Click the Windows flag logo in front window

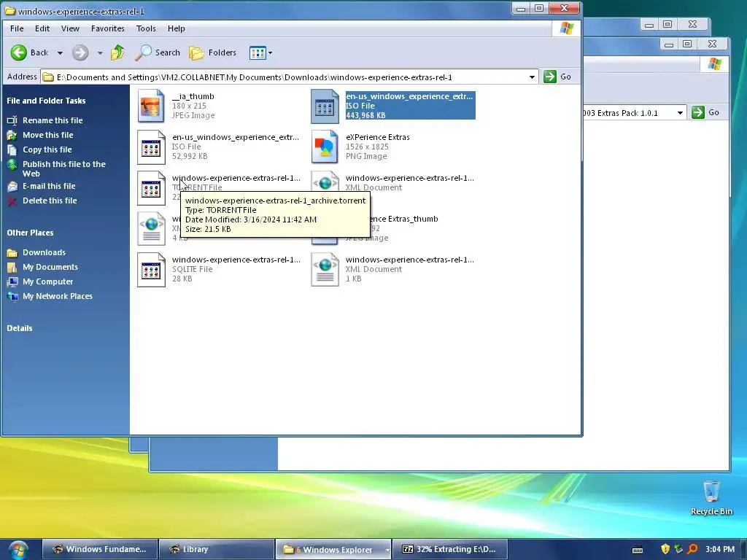coord(566,28)
